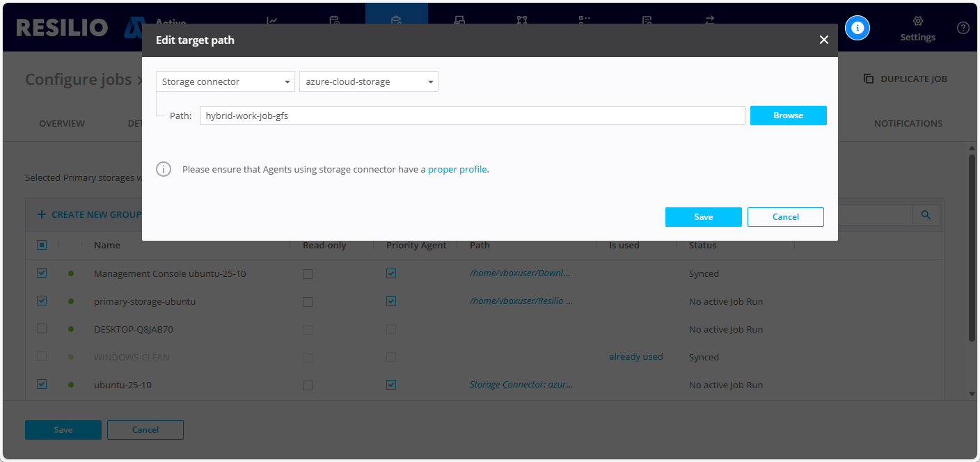Open the Storage connector dropdown

pyautogui.click(x=226, y=82)
